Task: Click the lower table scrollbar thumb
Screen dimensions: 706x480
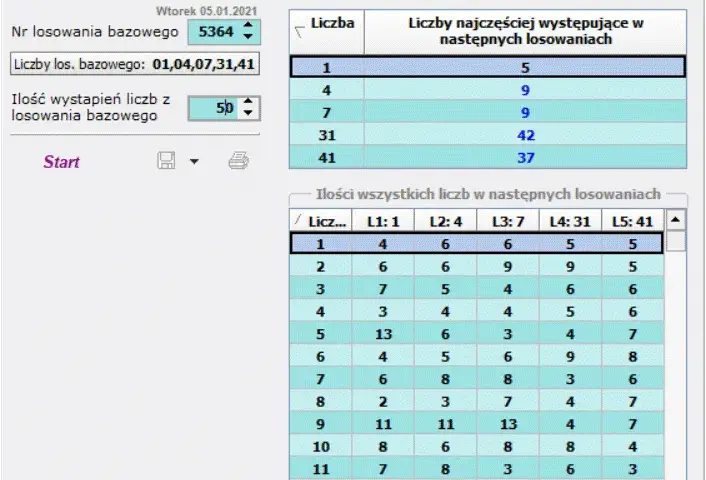Action: pos(675,241)
